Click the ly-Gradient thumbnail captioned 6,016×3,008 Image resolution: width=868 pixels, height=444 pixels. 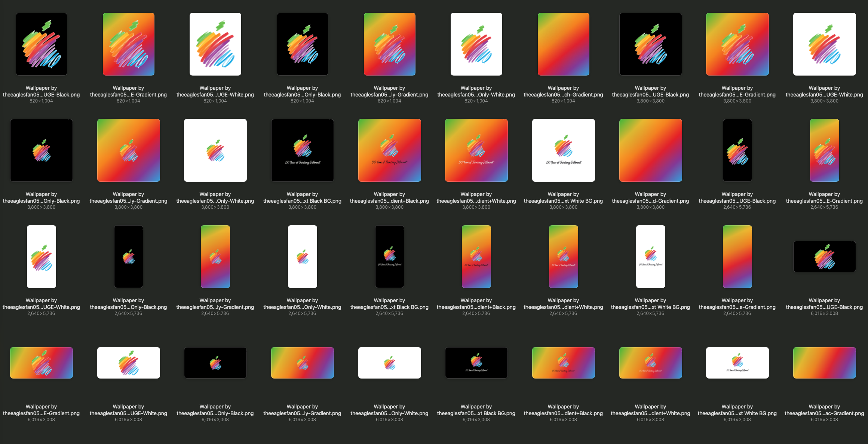coord(303,363)
